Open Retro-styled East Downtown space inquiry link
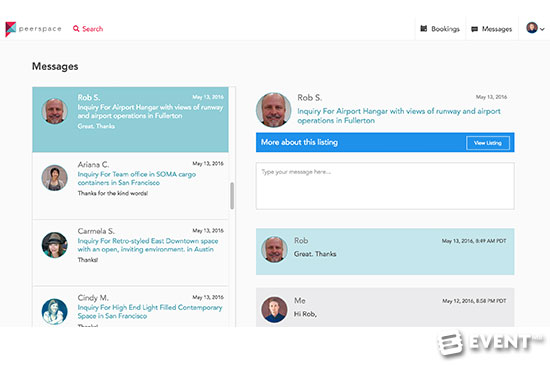This screenshot has height=365, width=550. 148,245
